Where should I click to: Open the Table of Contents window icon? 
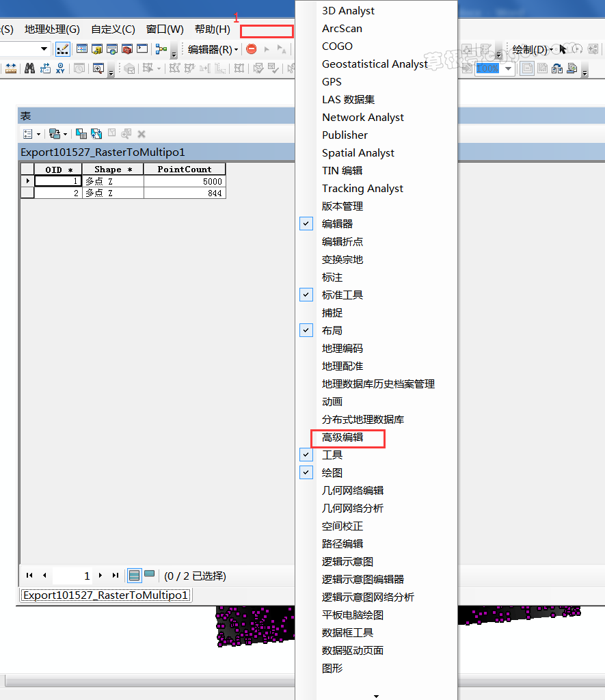point(82,49)
